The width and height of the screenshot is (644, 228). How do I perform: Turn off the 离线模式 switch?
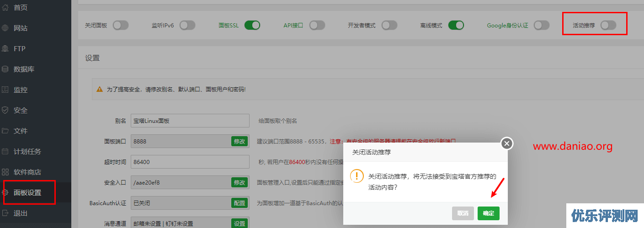tap(456, 25)
